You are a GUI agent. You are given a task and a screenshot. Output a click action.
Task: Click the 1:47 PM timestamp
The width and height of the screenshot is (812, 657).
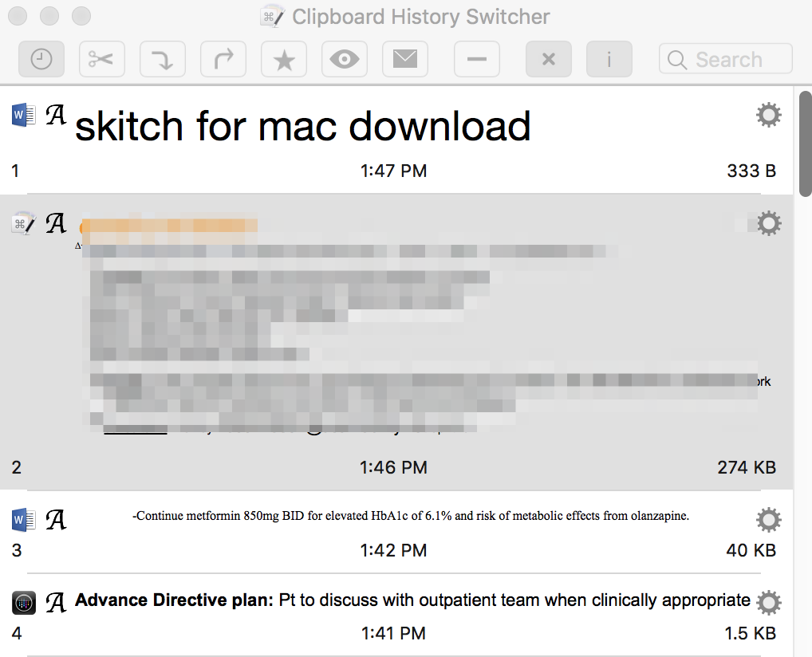393,171
